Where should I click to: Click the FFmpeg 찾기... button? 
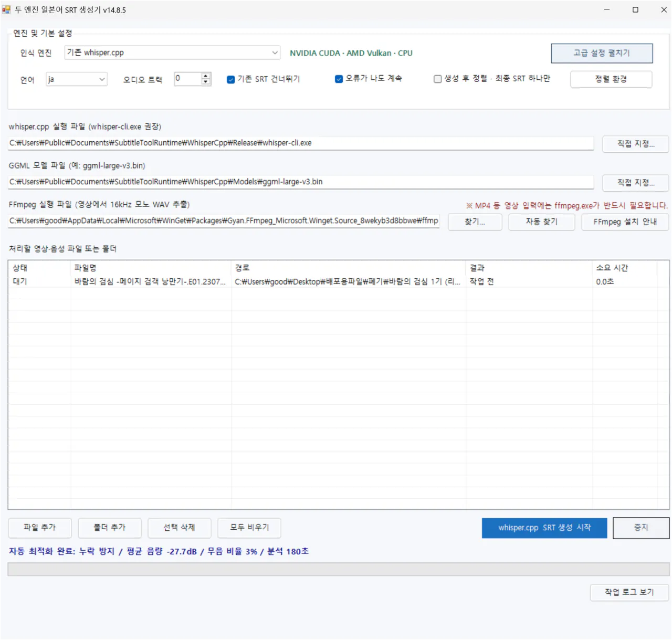point(475,222)
